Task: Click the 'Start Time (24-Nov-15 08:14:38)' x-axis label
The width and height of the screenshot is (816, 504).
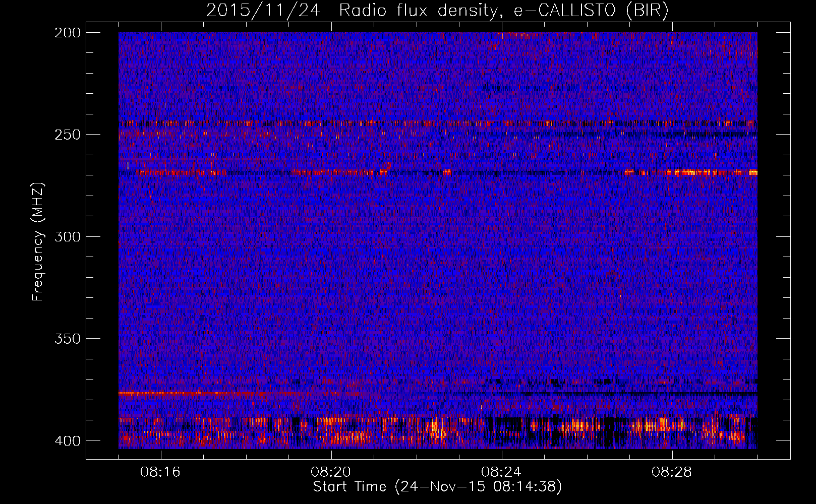Action: 437,487
